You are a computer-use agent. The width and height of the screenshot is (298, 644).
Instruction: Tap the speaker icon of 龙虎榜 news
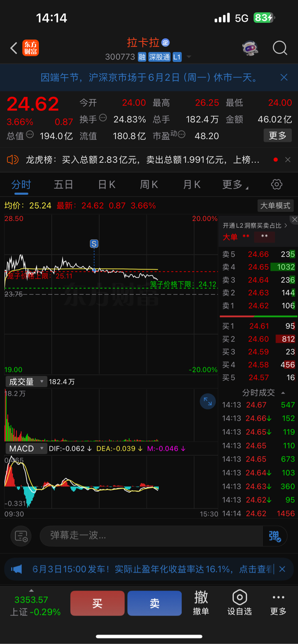[x=13, y=160]
